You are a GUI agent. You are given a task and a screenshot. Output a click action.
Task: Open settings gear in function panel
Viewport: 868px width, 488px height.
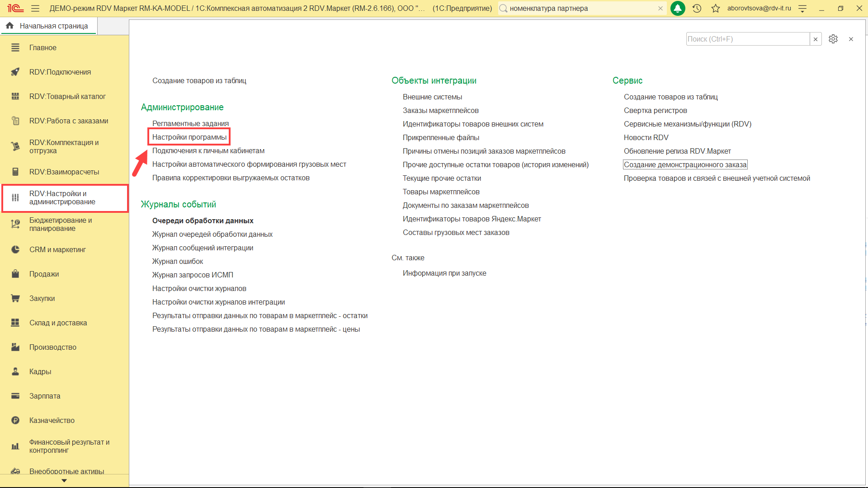(833, 39)
